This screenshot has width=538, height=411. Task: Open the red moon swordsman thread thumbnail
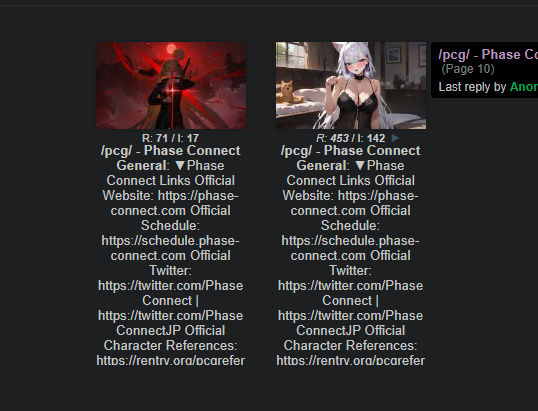(171, 85)
